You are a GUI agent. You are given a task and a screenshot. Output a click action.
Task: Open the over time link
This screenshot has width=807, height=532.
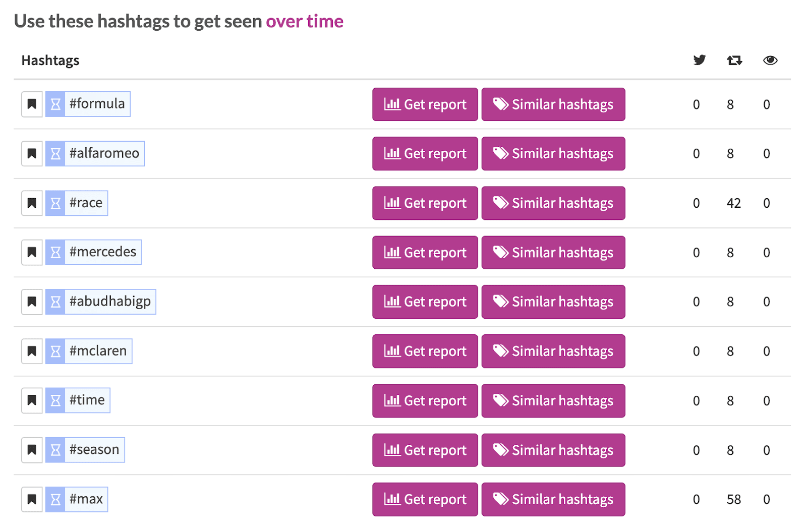click(305, 21)
